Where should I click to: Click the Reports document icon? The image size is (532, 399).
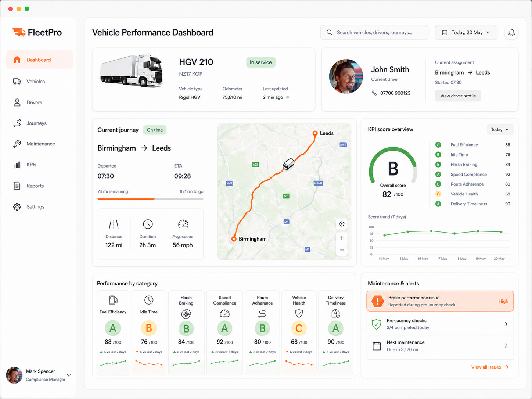pyautogui.click(x=17, y=186)
